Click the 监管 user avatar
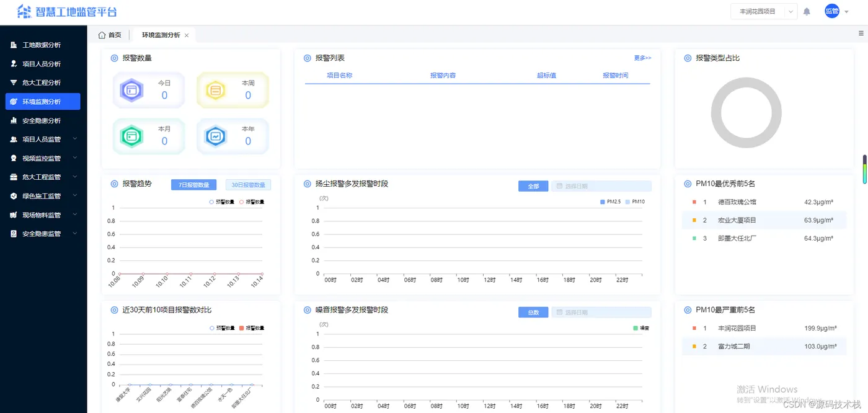 click(x=831, y=11)
